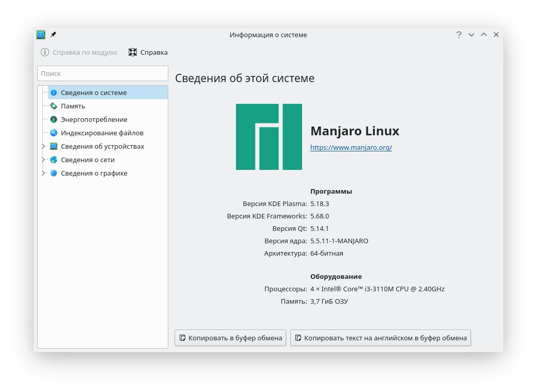This screenshot has width=537, height=392.
Task: Click Копировать текст на английском в буфер обмена
Action: [381, 338]
